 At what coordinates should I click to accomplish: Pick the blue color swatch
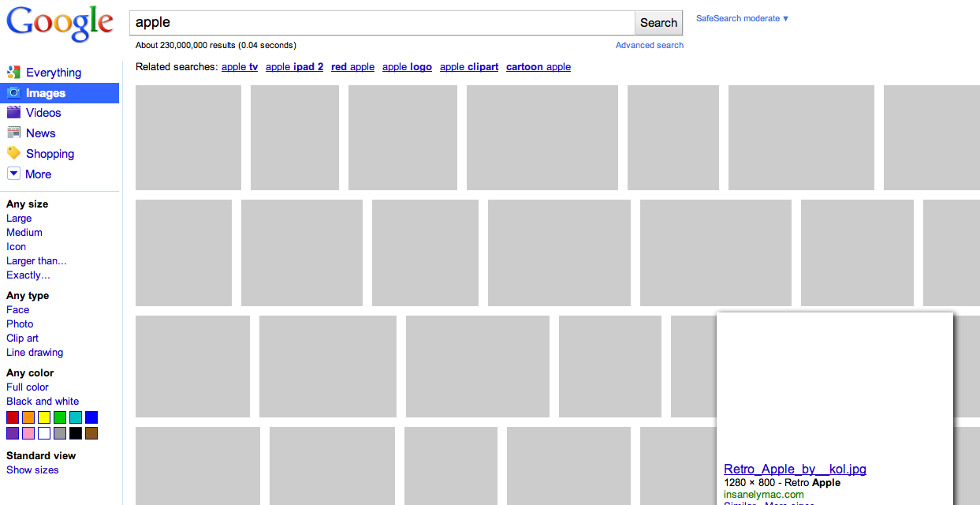pos(91,417)
